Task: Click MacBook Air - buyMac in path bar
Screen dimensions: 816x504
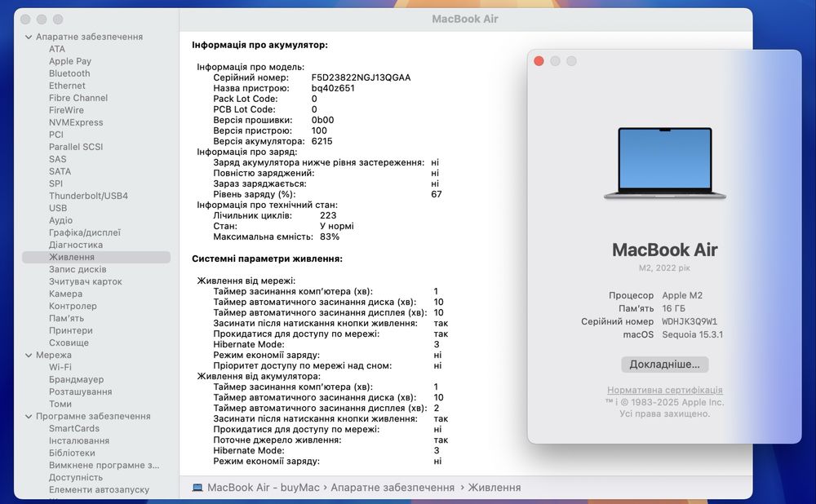Action: tap(264, 488)
